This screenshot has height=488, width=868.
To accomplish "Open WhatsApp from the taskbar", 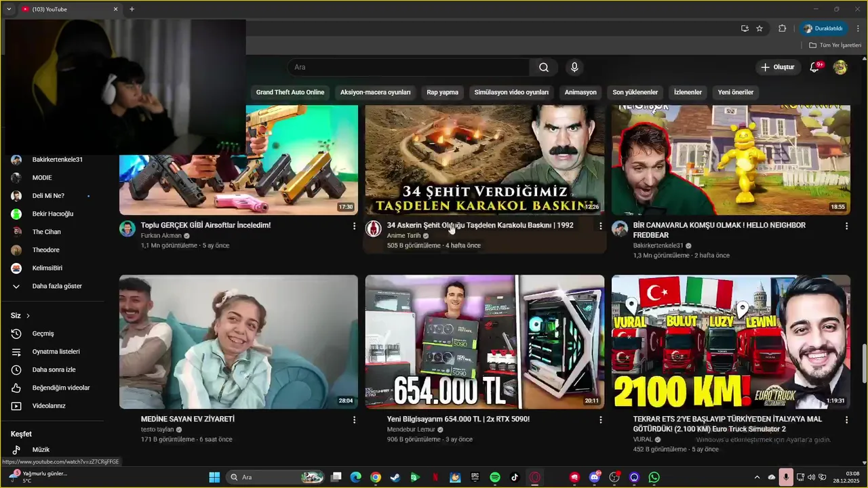I will point(654,477).
